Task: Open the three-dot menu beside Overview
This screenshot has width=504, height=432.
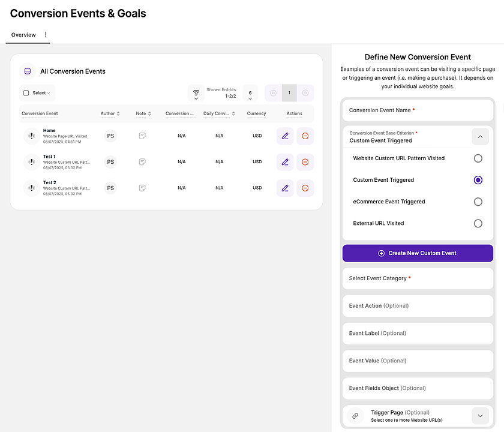Action: click(45, 35)
